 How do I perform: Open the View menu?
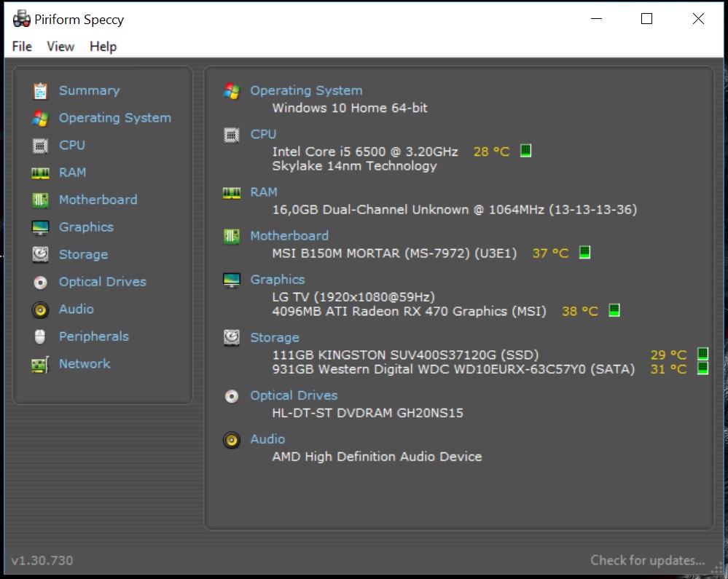tap(60, 47)
